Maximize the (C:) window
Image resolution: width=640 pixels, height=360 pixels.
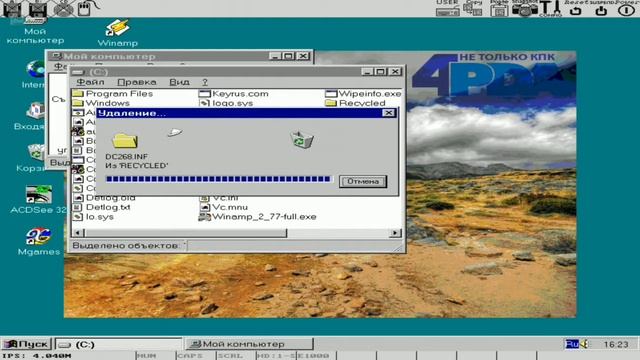380,71
